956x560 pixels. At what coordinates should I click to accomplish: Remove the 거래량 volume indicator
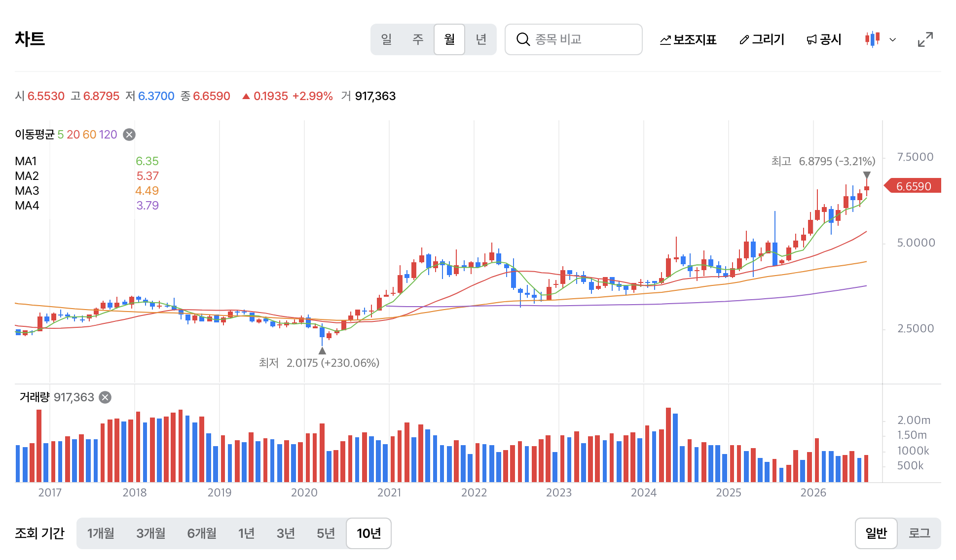pyautogui.click(x=105, y=397)
